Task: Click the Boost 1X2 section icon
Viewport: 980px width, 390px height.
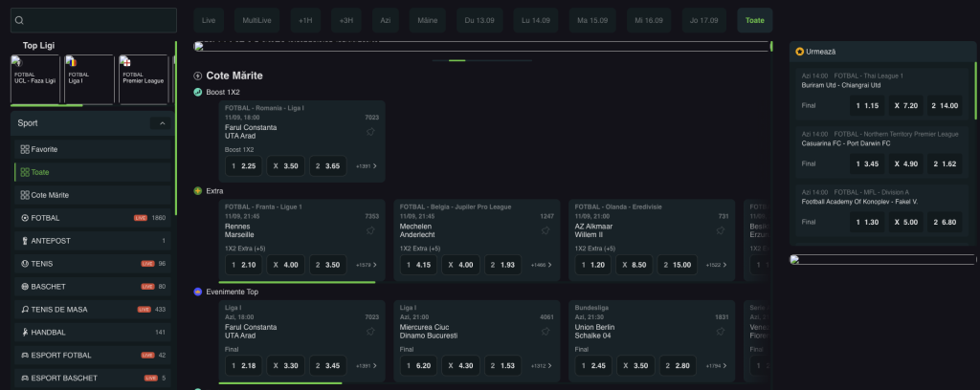Action: 198,92
